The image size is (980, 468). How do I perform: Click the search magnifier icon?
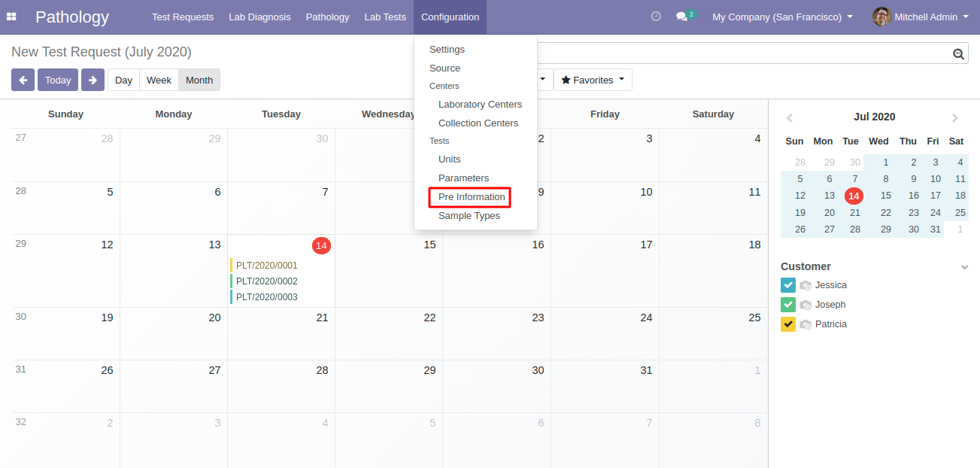[x=958, y=53]
